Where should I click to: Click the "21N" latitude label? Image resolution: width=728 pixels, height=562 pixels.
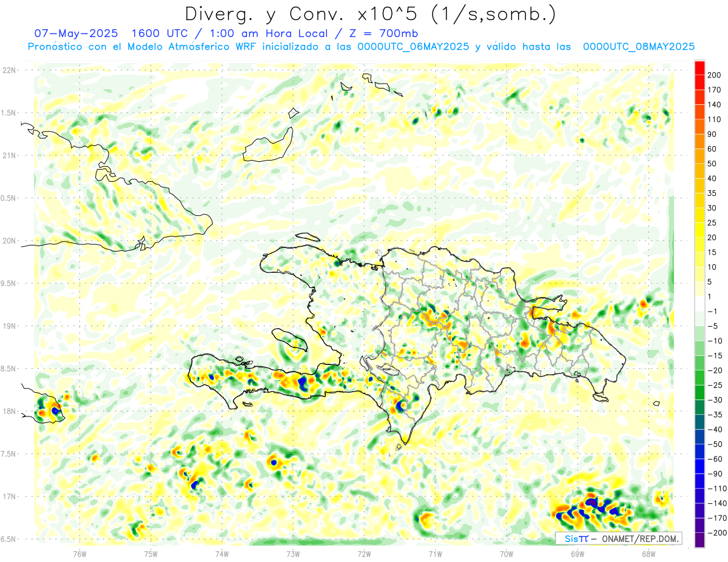(x=9, y=155)
